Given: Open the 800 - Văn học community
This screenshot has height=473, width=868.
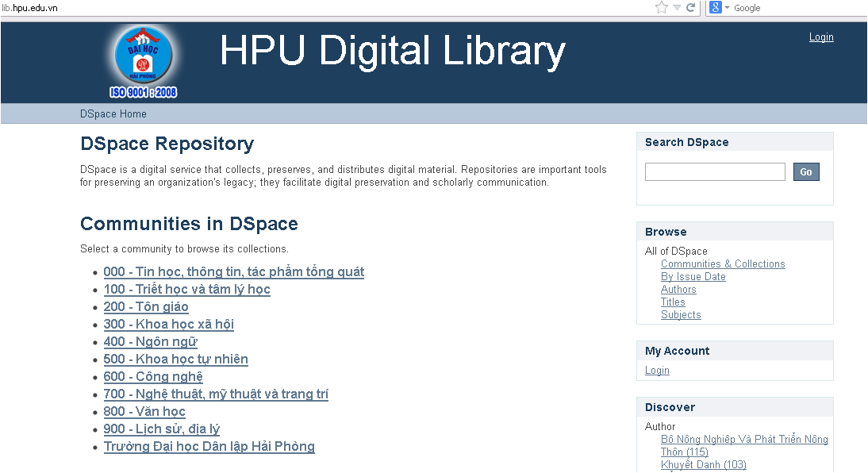Looking at the screenshot, I should pyautogui.click(x=144, y=411).
